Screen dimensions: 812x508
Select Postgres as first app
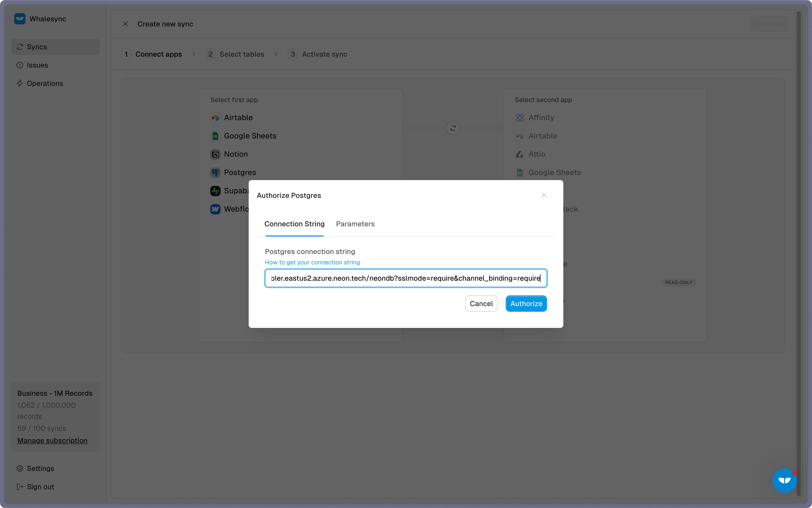click(x=240, y=172)
